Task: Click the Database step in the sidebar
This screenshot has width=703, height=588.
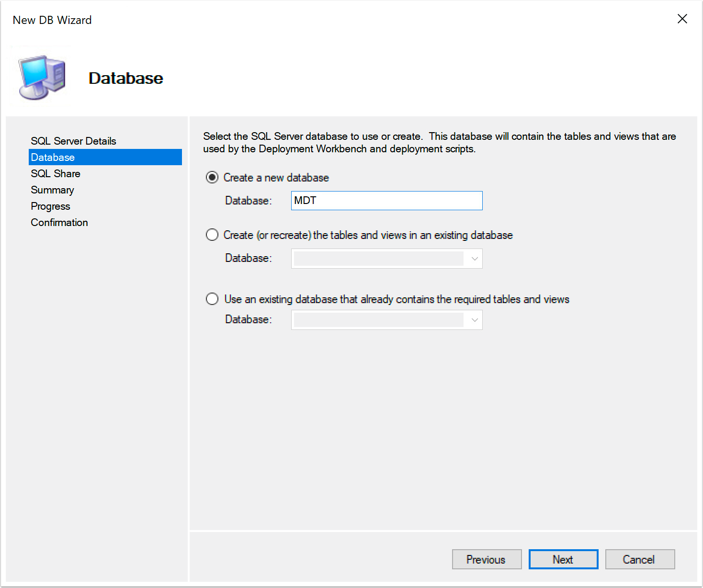Action: coord(53,157)
